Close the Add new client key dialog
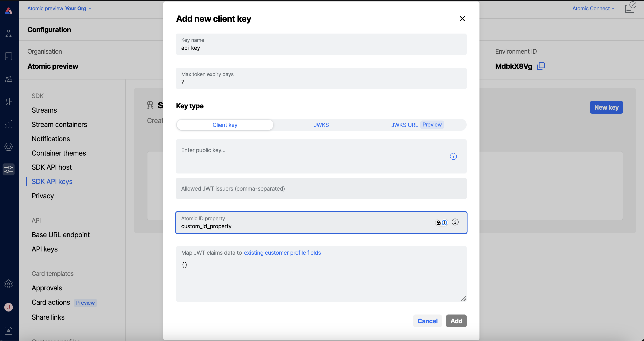644x341 pixels. (x=462, y=19)
